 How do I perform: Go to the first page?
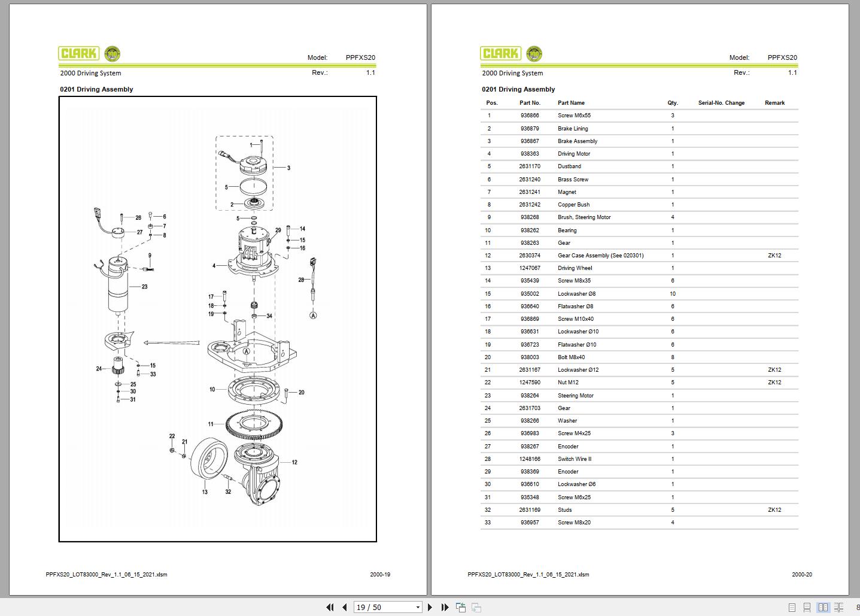[x=330, y=607]
